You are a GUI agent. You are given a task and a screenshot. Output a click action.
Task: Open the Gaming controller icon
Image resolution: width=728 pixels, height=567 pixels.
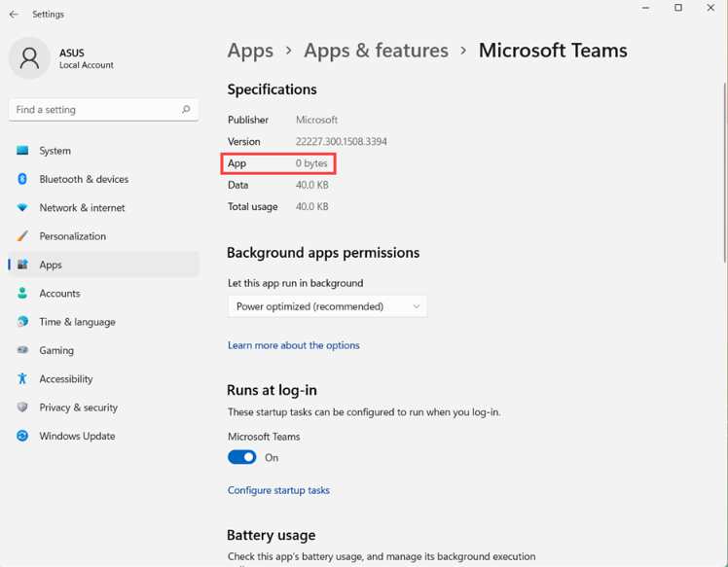pyautogui.click(x=22, y=350)
